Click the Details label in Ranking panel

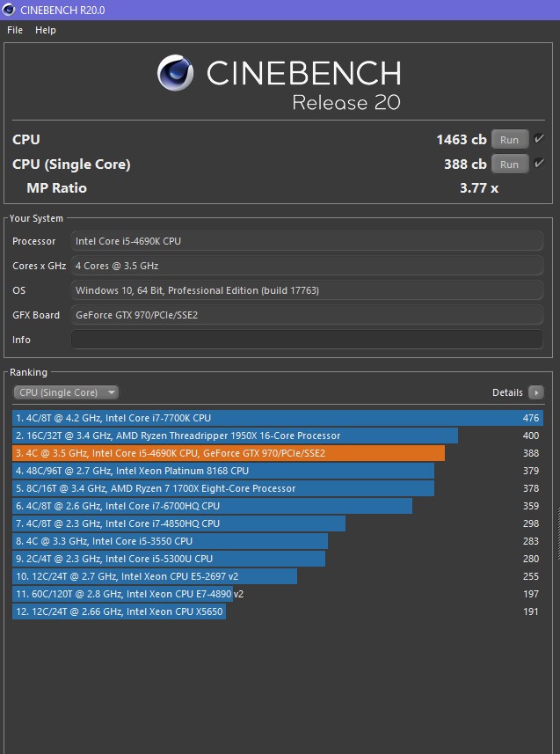pos(507,392)
